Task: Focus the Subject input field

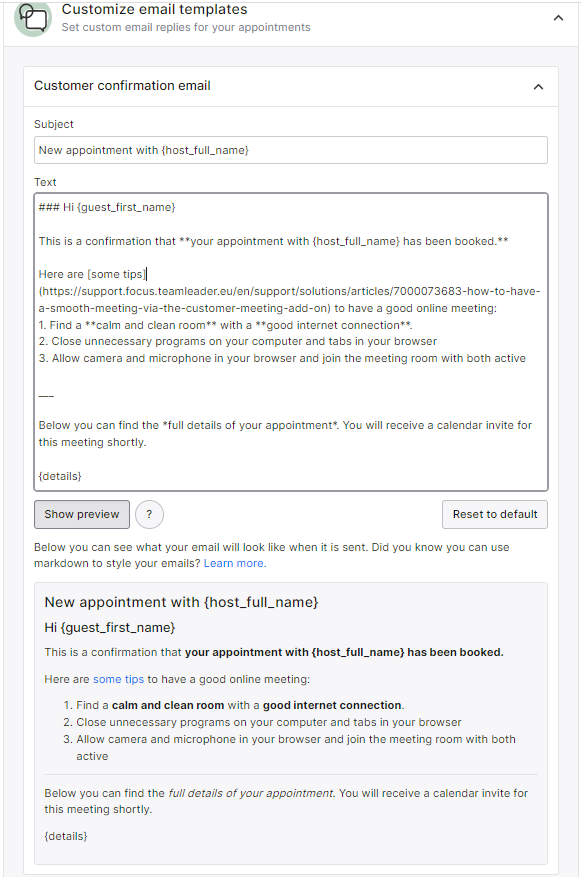Action: [291, 150]
